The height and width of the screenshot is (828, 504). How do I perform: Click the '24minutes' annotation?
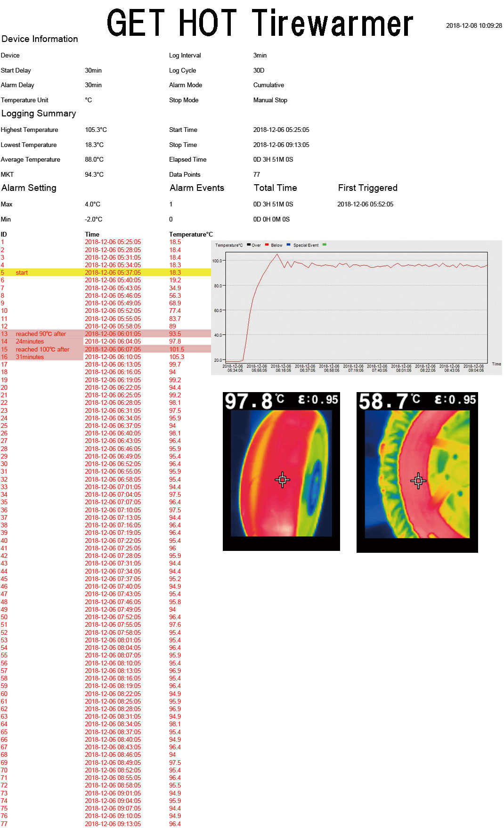click(x=30, y=342)
